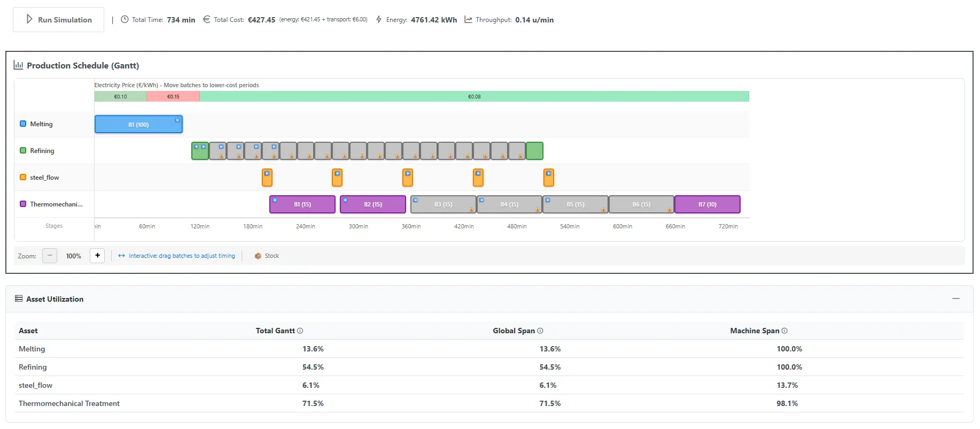Screen dimensions: 980x429
Task: Click the info icon beside Global Span
Action: click(x=540, y=331)
